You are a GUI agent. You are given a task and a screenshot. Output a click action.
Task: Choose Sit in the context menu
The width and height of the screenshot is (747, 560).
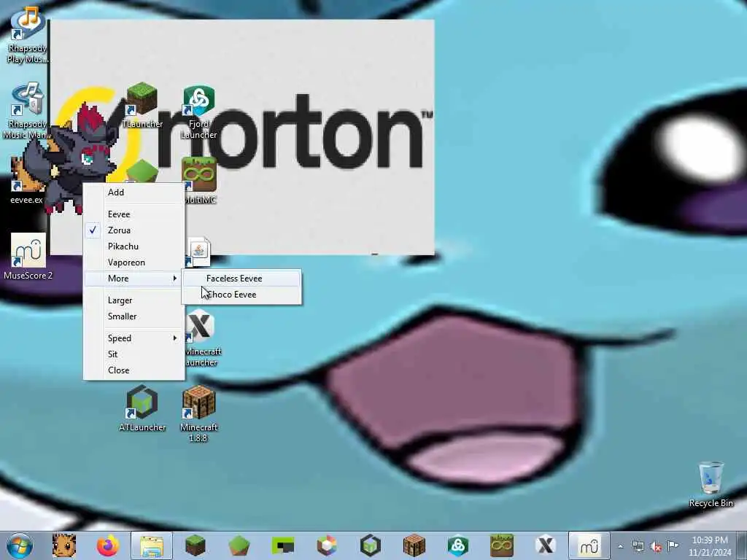(x=134, y=354)
